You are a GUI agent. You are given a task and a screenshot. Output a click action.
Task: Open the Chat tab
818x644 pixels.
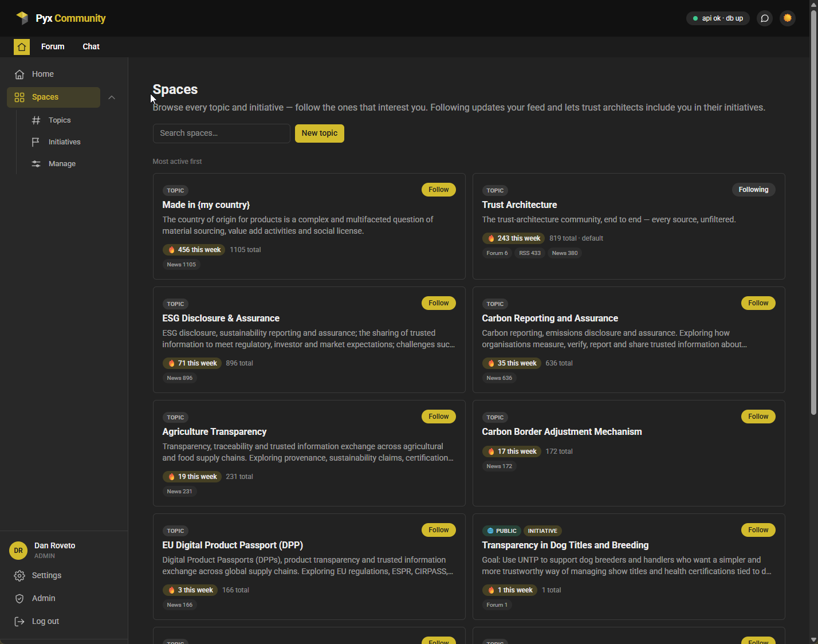click(x=91, y=47)
